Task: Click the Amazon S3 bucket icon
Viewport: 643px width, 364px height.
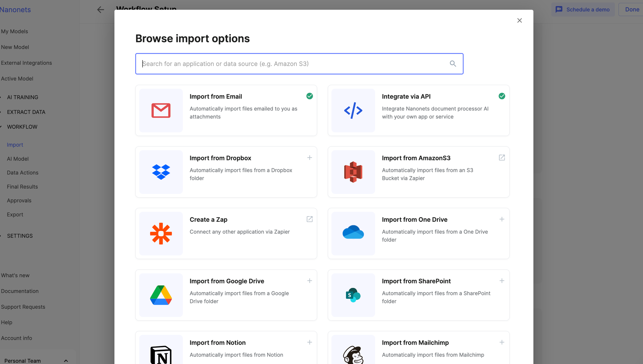Action: click(x=353, y=172)
